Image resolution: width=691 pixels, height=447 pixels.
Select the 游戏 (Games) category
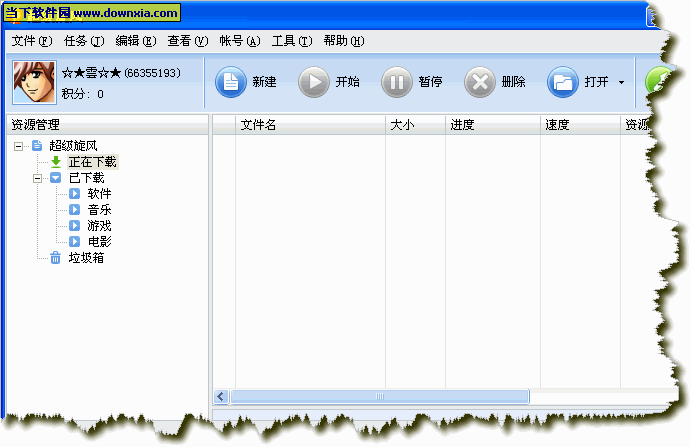point(99,226)
